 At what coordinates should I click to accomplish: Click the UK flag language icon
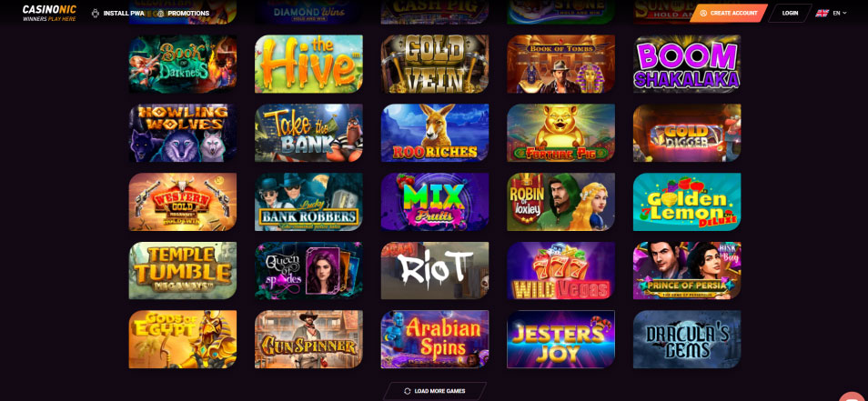(823, 13)
